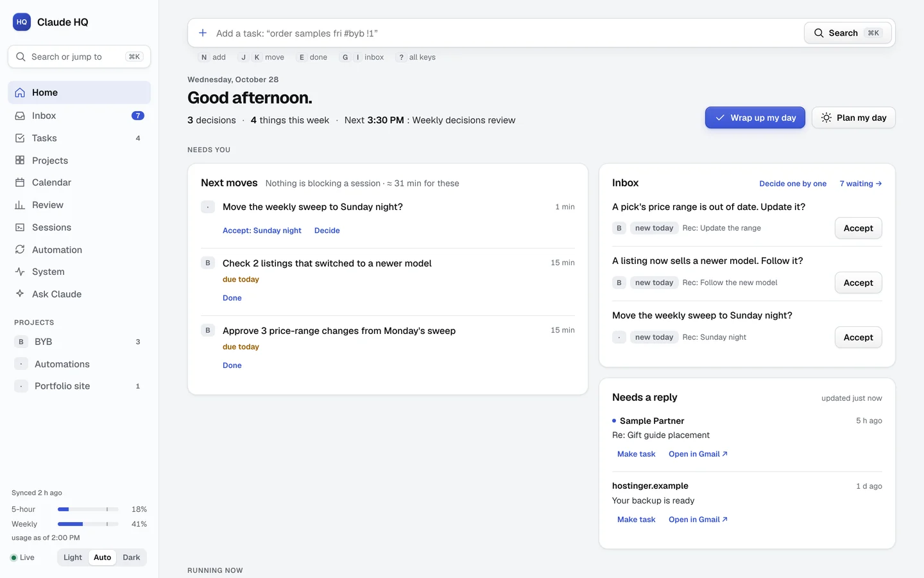
Task: Click the Wrap up my day button
Action: click(x=755, y=118)
